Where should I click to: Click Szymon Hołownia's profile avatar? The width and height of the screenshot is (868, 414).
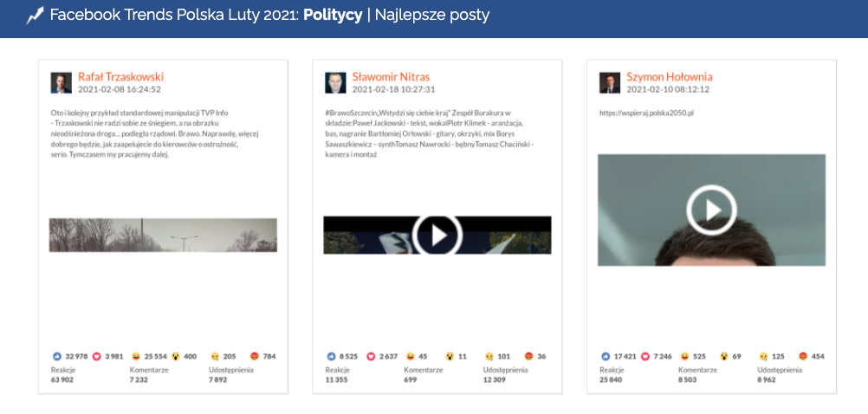[x=610, y=82]
